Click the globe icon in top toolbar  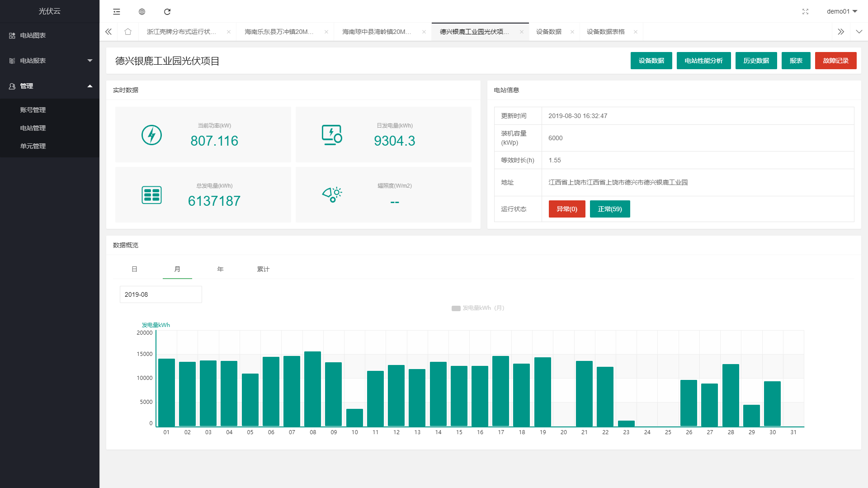coord(142,12)
